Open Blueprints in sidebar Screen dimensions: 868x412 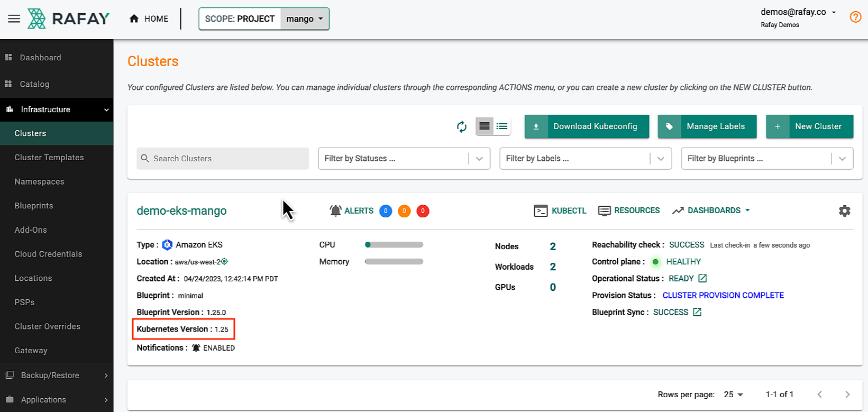(x=57, y=206)
